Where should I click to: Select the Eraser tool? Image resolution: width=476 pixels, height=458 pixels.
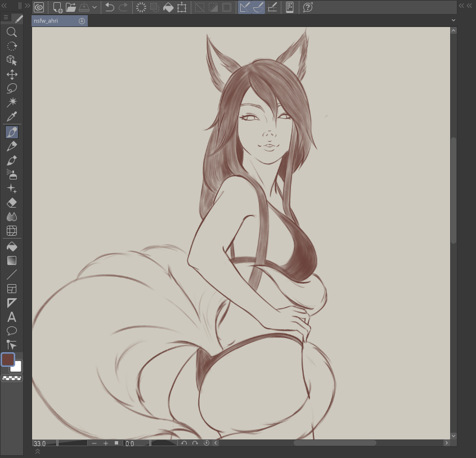12,203
